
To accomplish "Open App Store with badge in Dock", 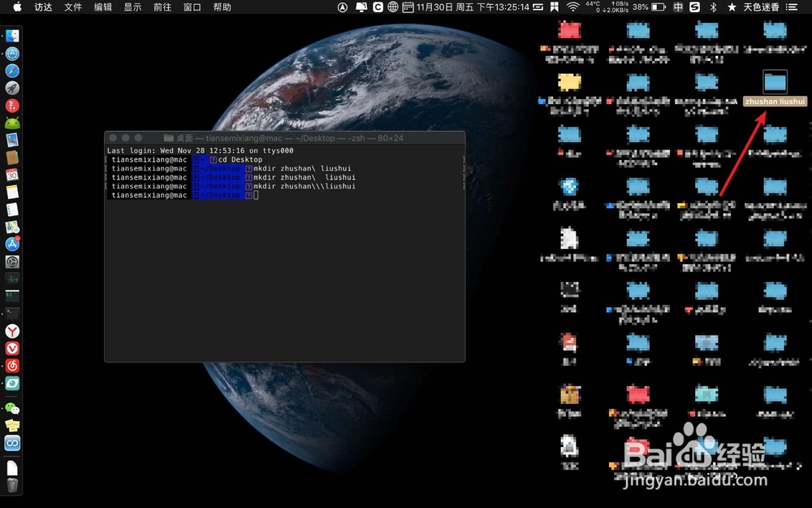I will [x=12, y=244].
